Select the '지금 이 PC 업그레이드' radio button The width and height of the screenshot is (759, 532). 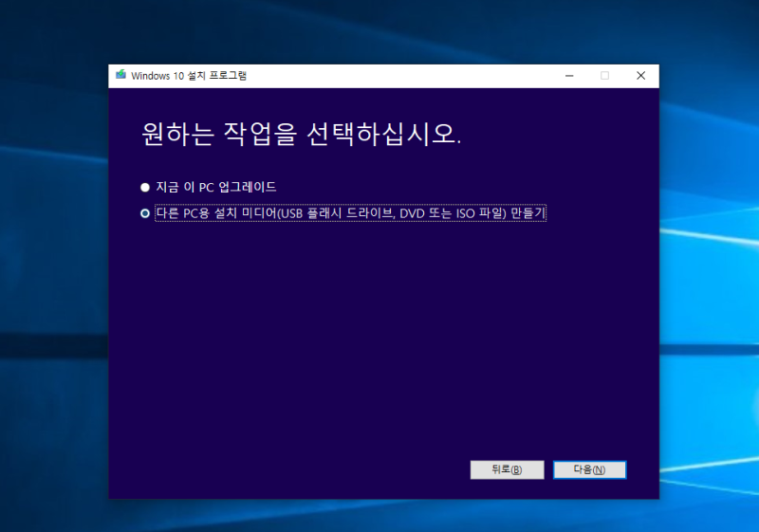point(145,187)
